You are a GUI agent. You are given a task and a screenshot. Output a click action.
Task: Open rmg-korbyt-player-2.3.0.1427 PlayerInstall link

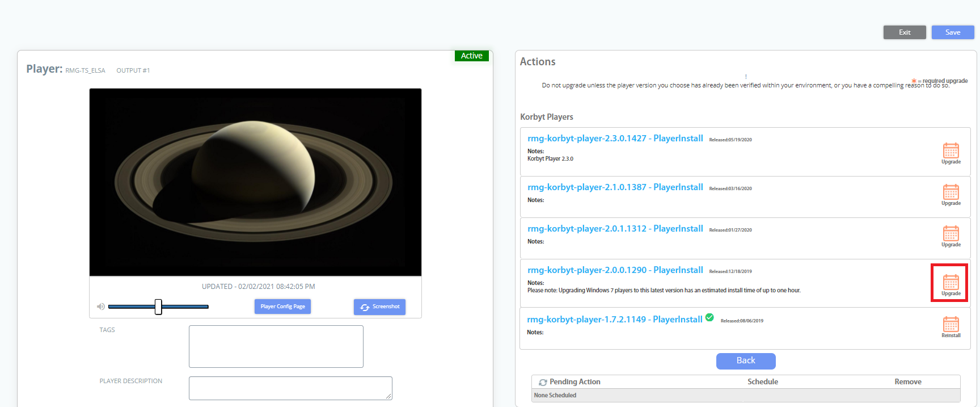615,139
